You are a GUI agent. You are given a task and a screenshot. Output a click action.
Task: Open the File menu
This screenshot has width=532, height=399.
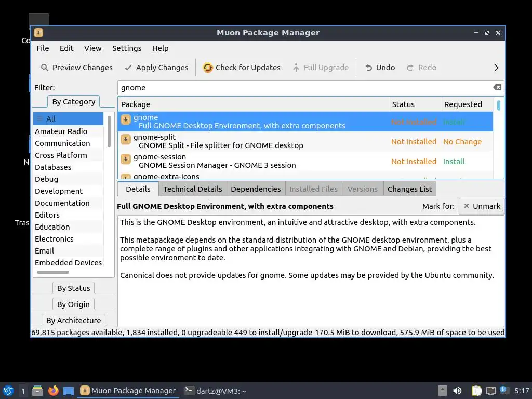pos(43,48)
